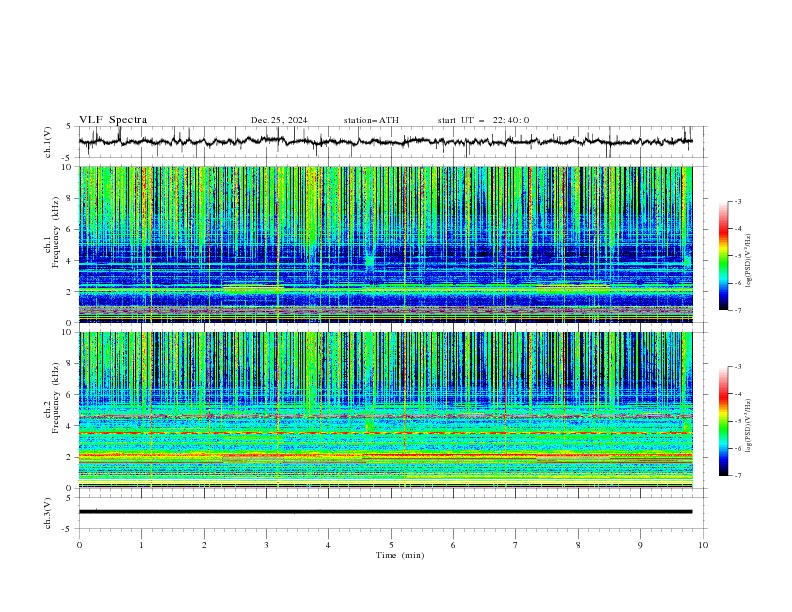The width and height of the screenshot is (792, 612).
Task: Click time axis tick label "7"
Action: point(516,545)
